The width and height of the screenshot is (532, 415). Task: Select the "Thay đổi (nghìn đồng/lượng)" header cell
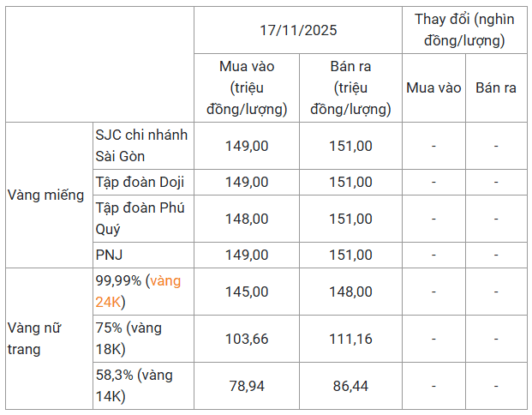[464, 29]
